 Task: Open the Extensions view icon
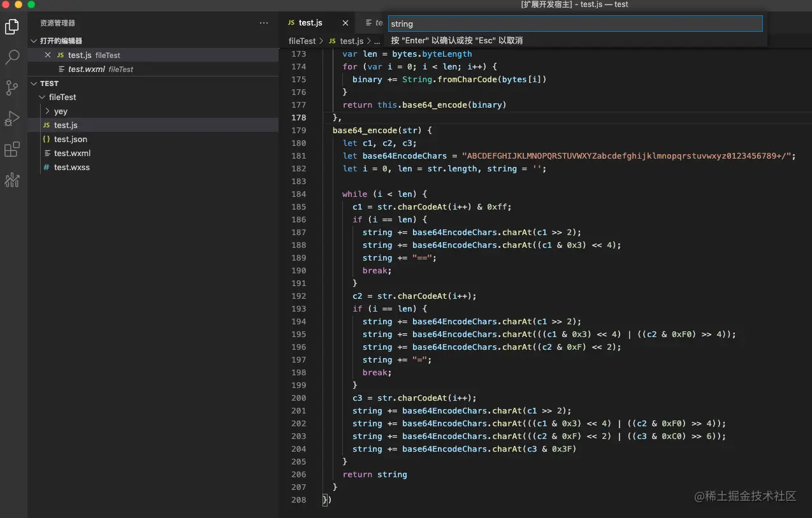click(x=12, y=150)
